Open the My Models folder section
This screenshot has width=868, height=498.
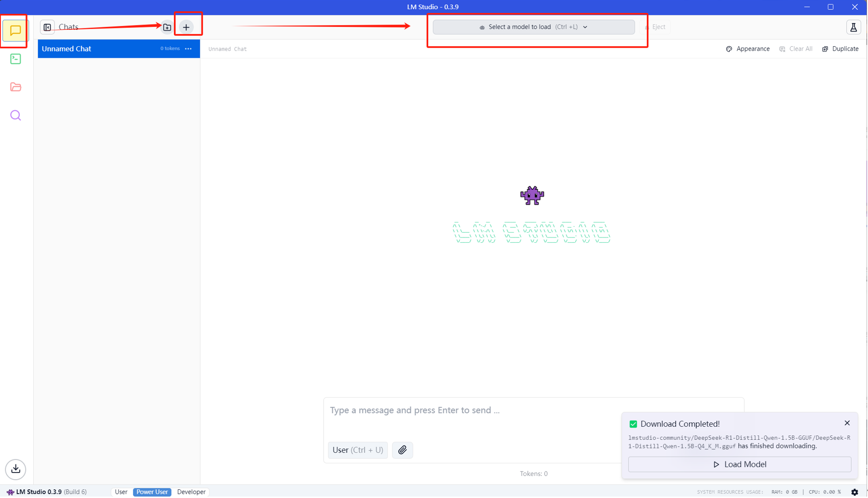coord(15,87)
